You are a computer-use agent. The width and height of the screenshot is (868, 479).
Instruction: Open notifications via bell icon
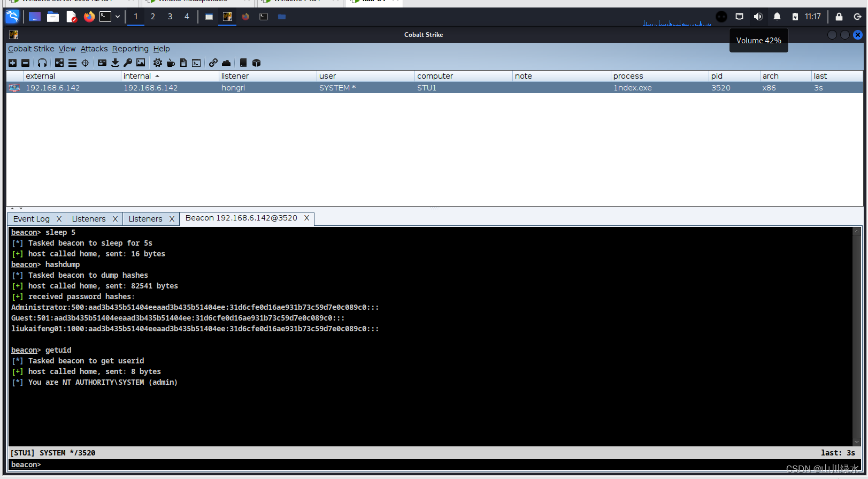(x=777, y=17)
